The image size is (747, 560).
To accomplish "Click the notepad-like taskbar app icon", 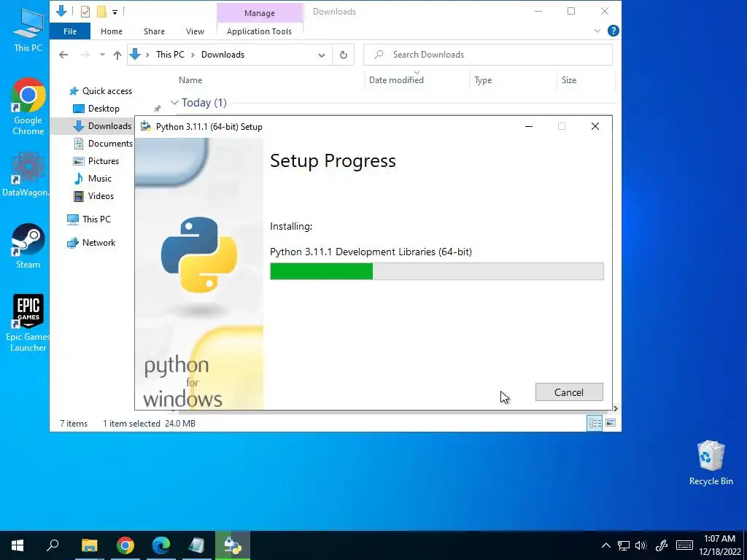I will 196,545.
